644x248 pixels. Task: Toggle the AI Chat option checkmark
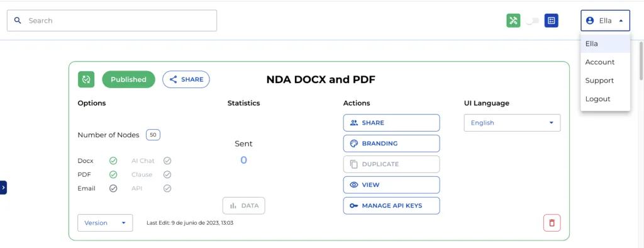(167, 161)
